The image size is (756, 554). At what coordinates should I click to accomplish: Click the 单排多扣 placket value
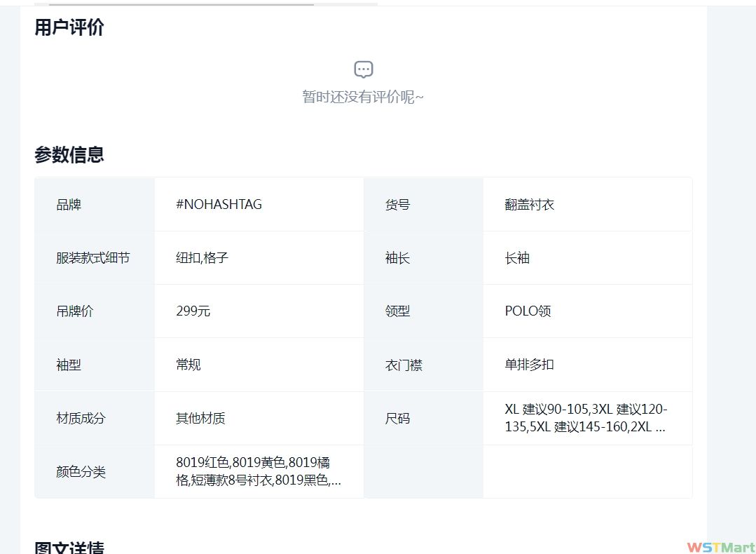[x=529, y=365]
